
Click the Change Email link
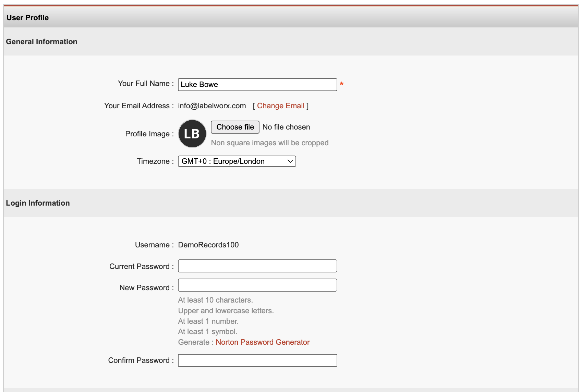(281, 106)
